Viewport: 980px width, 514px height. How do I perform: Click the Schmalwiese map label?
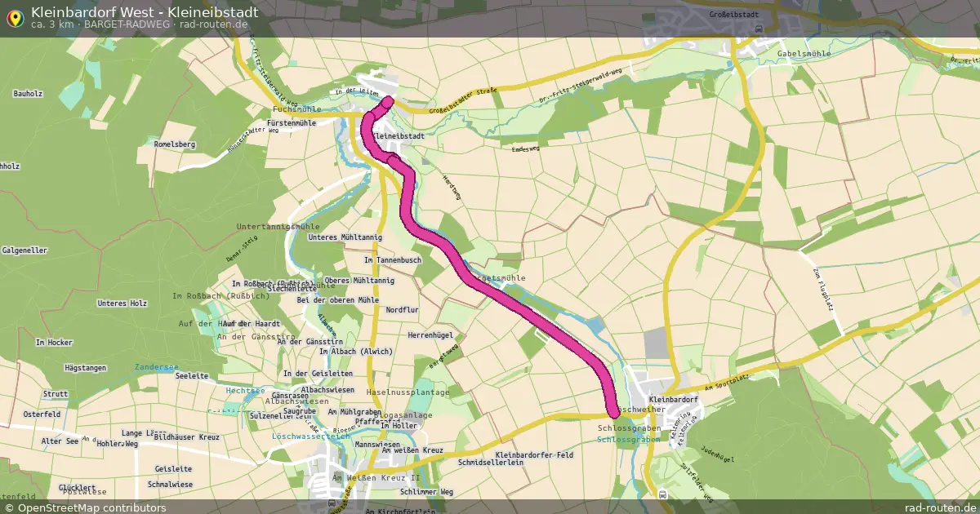click(x=170, y=485)
